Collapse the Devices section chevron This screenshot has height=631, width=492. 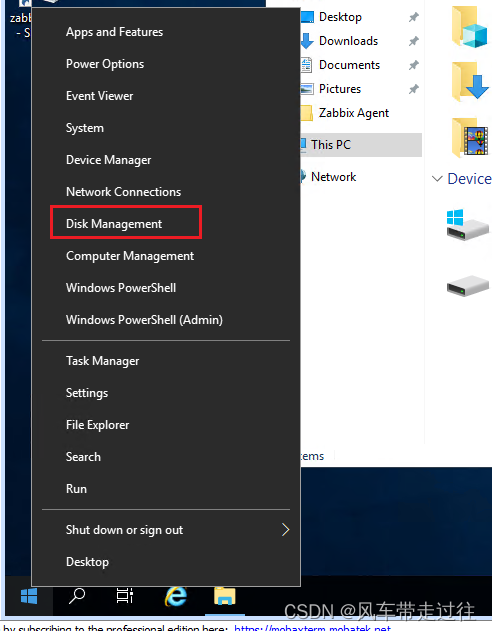pos(437,178)
